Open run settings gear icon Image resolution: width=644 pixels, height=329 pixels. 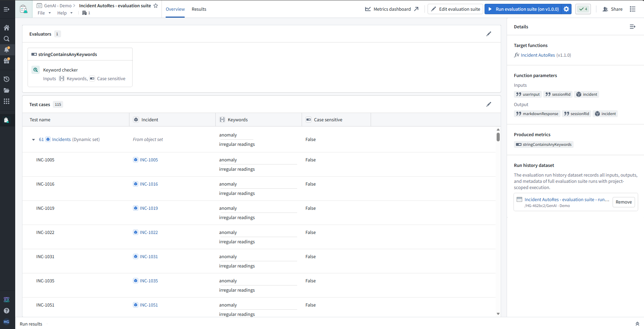(566, 9)
